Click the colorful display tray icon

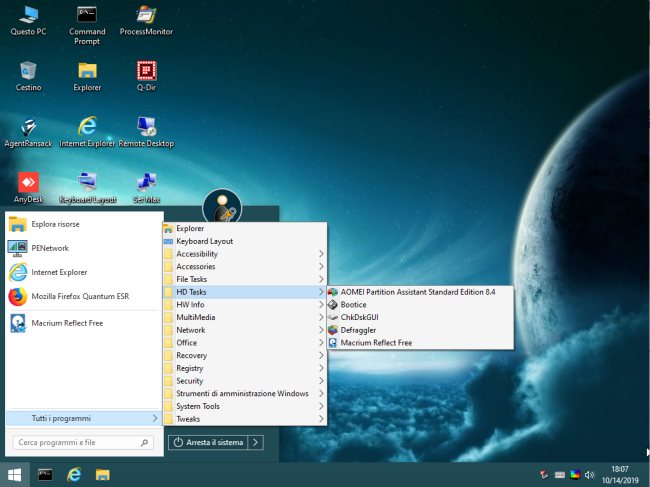point(575,475)
